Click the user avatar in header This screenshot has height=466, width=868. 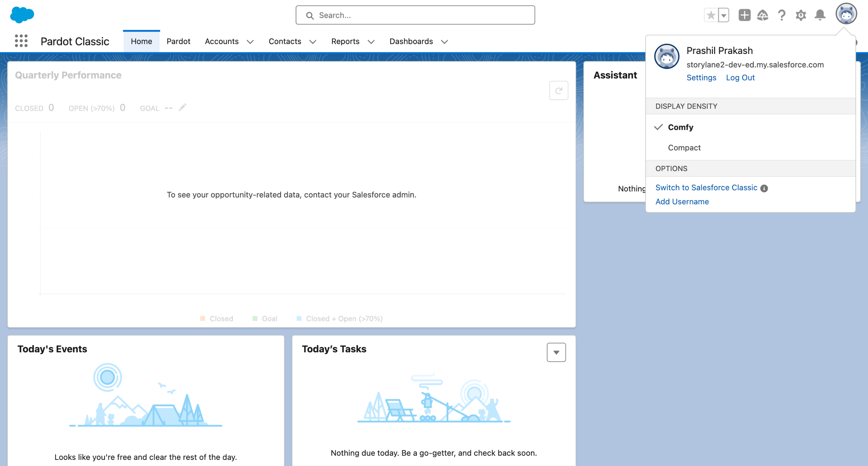(x=846, y=14)
